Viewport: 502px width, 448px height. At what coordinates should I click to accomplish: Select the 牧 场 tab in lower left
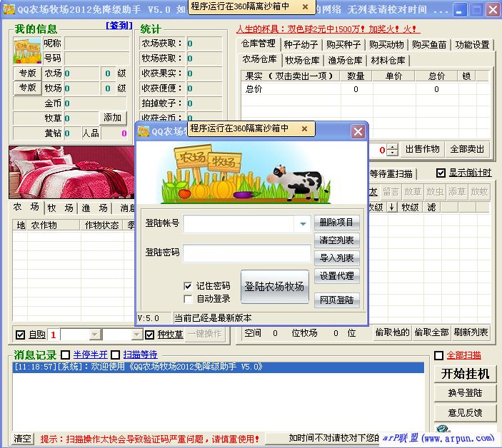tap(60, 208)
